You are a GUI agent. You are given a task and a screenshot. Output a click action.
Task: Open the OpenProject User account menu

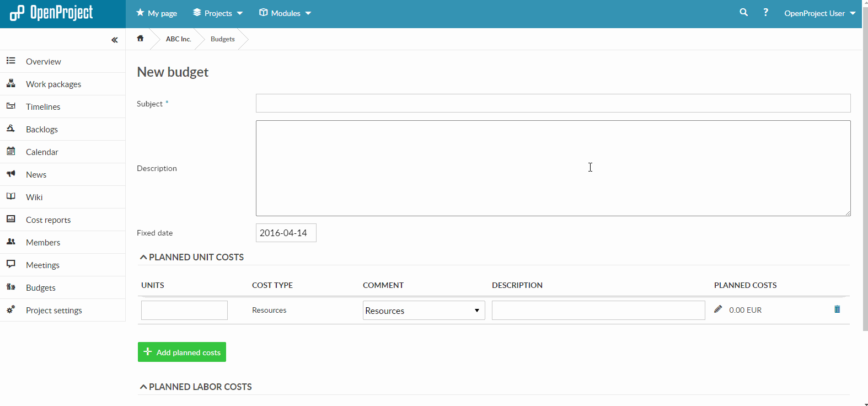click(819, 13)
